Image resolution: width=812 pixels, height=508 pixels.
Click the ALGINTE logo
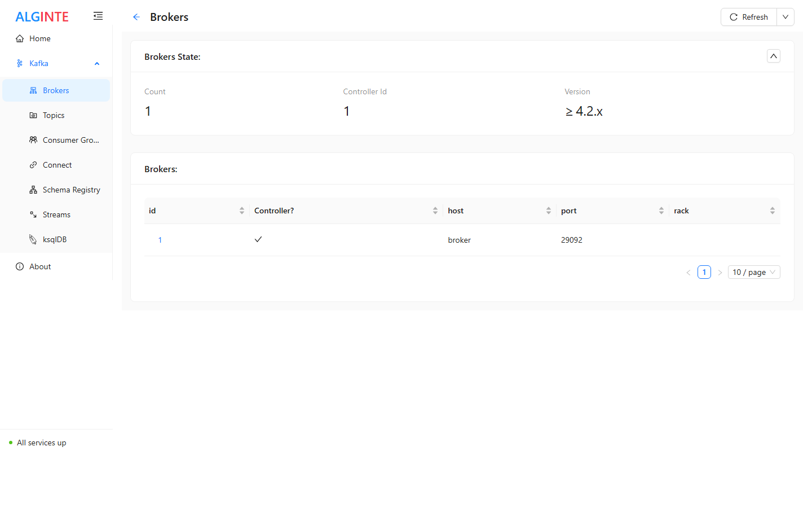coord(42,17)
